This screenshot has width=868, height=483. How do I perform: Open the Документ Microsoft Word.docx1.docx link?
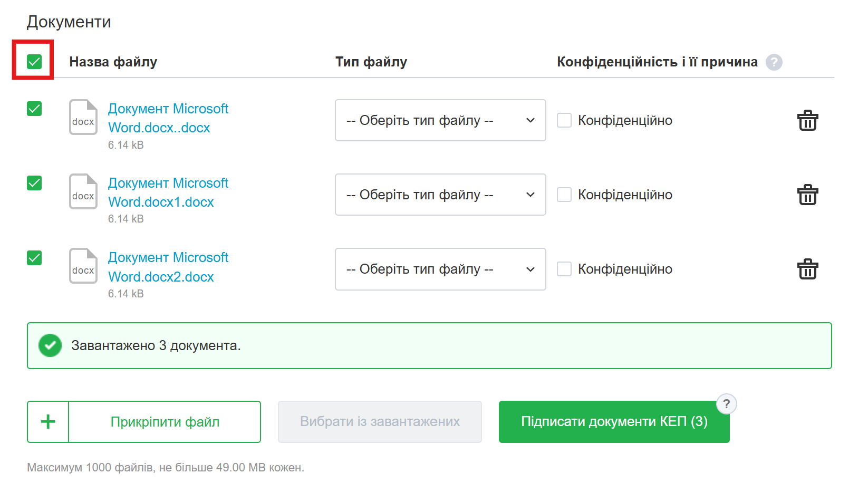coord(168,192)
